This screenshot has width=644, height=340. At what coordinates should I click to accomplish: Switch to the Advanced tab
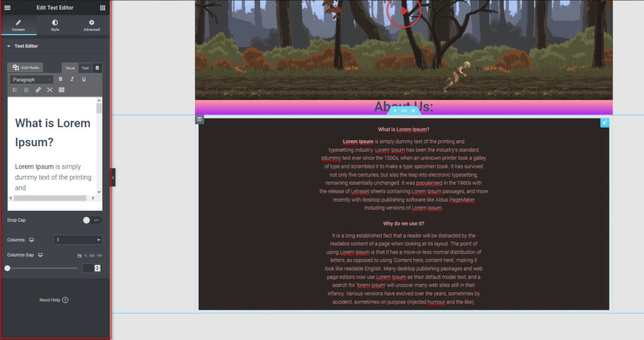(x=91, y=25)
